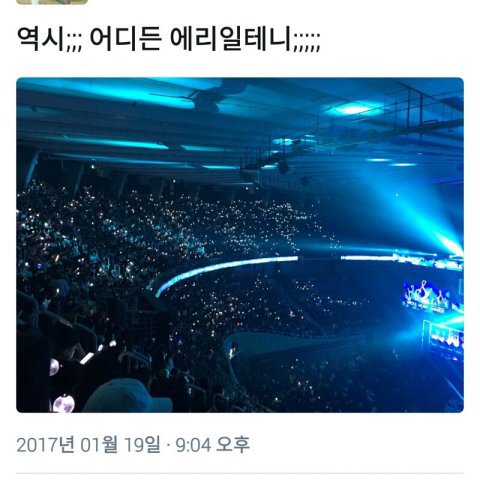Tap the bright stage video screen in photo
Screen dimensions: 480x480
(428, 297)
